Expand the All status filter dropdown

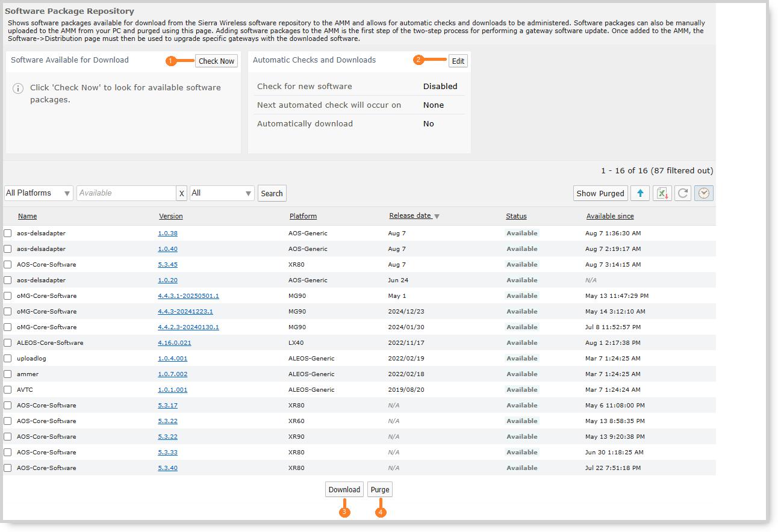click(222, 193)
